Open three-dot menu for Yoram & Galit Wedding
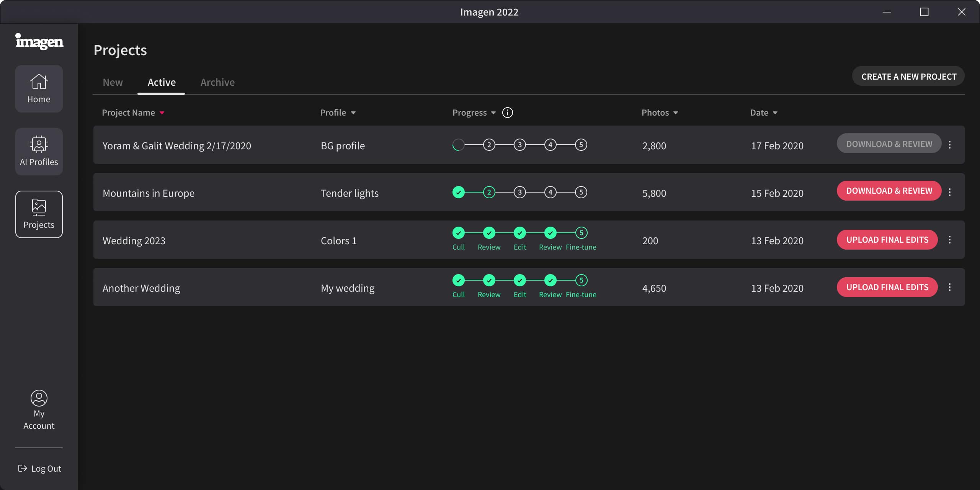Screen dimensions: 980x490 coord(950,145)
